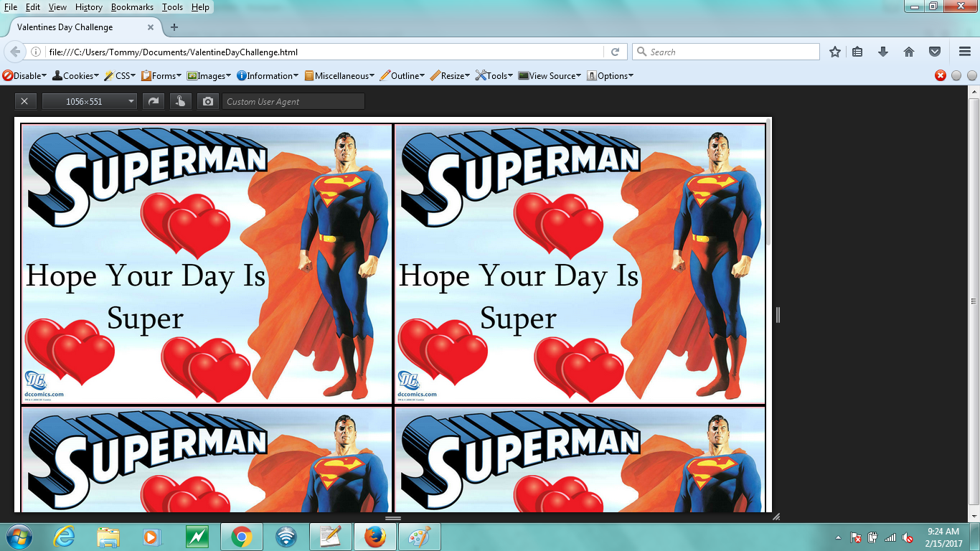Expand the View Source dropdown menu
This screenshot has width=980, height=551.
pos(550,75)
